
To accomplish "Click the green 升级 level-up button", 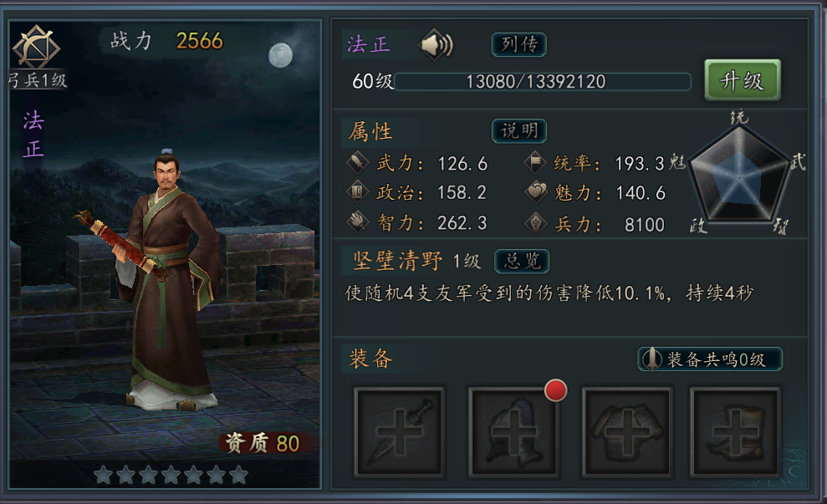I will tap(743, 81).
